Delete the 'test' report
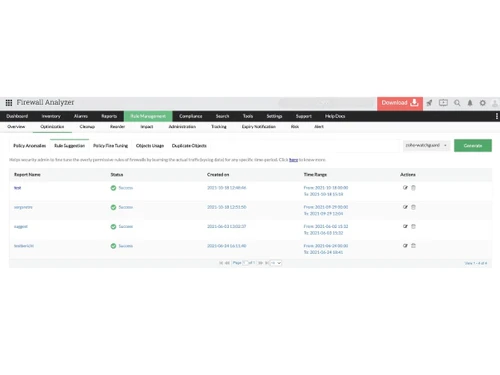 [x=413, y=188]
